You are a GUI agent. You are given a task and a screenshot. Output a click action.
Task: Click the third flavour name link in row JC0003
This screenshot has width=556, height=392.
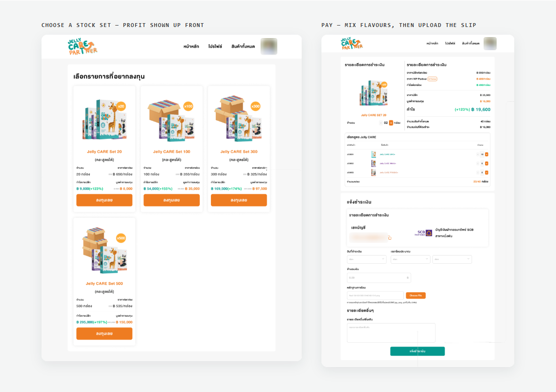(x=389, y=173)
